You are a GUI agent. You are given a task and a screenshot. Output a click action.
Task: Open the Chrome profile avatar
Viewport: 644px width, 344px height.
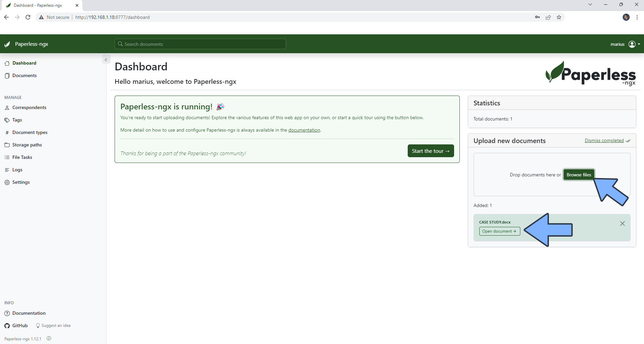point(626,17)
